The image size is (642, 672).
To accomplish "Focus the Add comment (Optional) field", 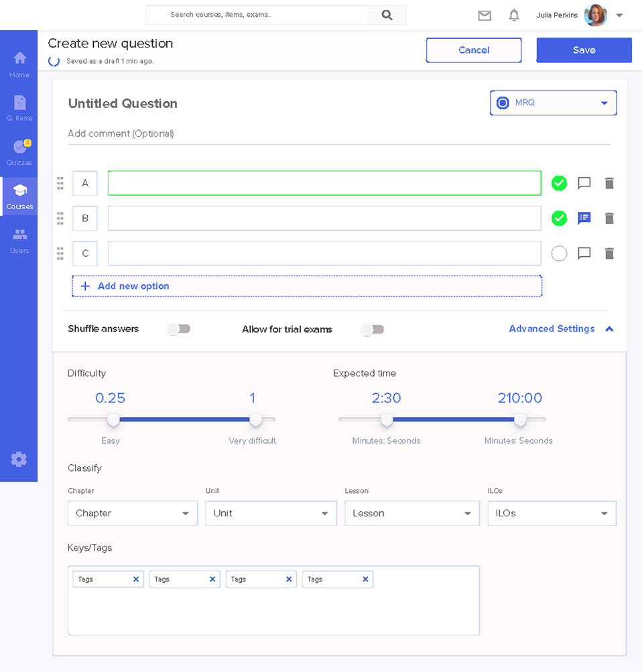I will click(339, 133).
